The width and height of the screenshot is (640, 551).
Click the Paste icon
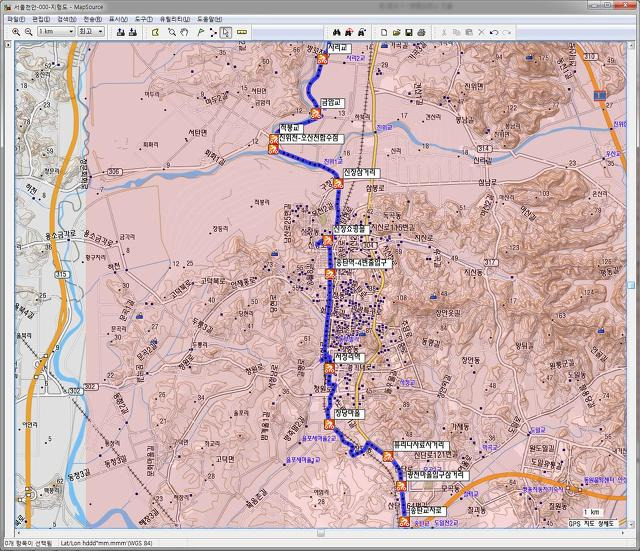(x=469, y=32)
